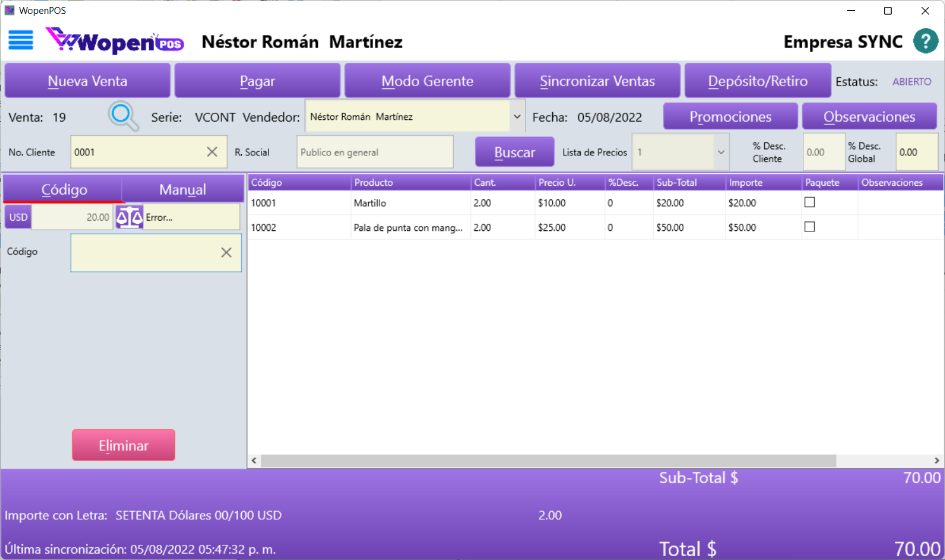Switch to the Manual tab

183,190
